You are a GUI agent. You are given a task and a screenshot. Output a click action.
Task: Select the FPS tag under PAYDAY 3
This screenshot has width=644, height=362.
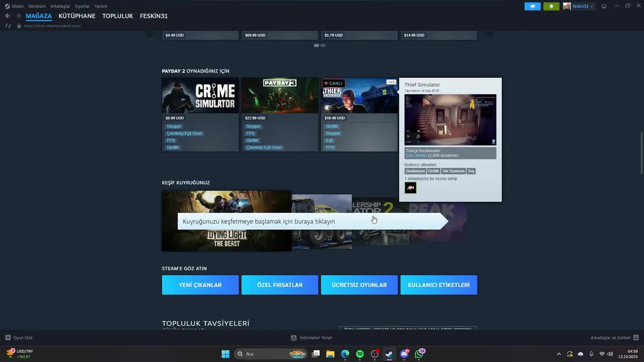click(x=251, y=133)
